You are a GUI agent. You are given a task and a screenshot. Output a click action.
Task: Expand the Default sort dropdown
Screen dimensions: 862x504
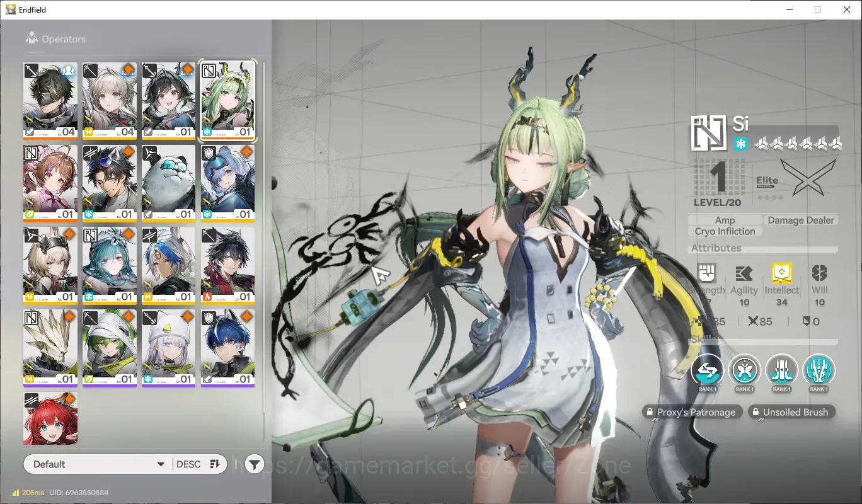(x=99, y=464)
